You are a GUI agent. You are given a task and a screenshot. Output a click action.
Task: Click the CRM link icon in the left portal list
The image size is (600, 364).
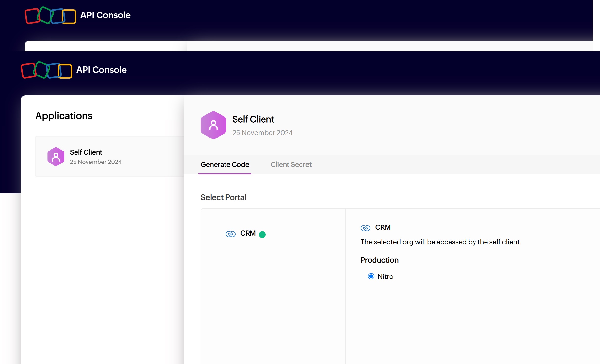click(230, 234)
